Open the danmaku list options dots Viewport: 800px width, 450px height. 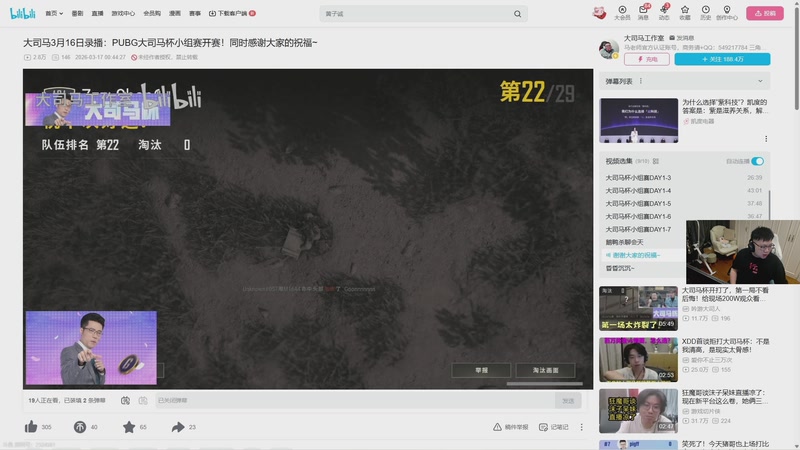pyautogui.click(x=641, y=81)
